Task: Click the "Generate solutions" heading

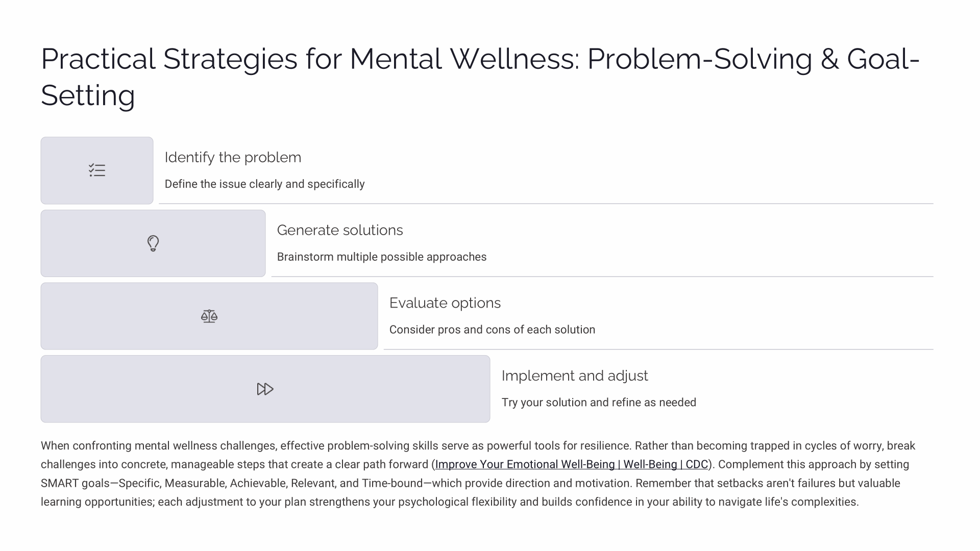Action: (x=340, y=230)
